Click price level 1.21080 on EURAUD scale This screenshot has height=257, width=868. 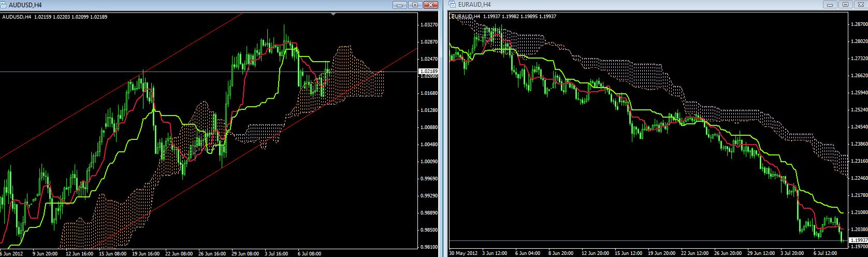(859, 212)
